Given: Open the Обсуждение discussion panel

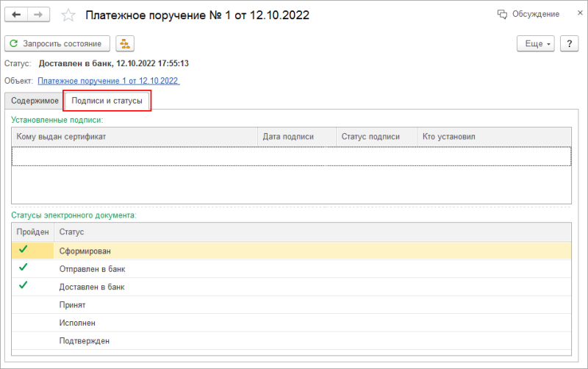Looking at the screenshot, I should 528,14.
